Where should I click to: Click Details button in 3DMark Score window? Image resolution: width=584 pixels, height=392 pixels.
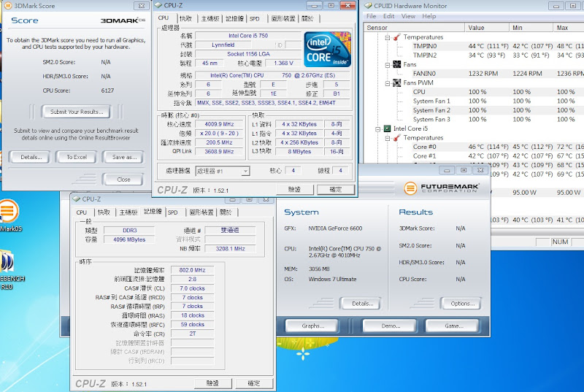click(x=31, y=157)
